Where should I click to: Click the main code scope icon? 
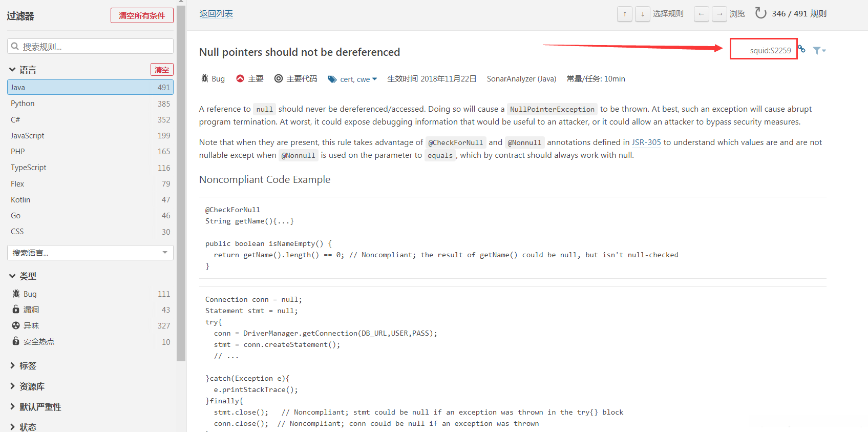point(279,78)
